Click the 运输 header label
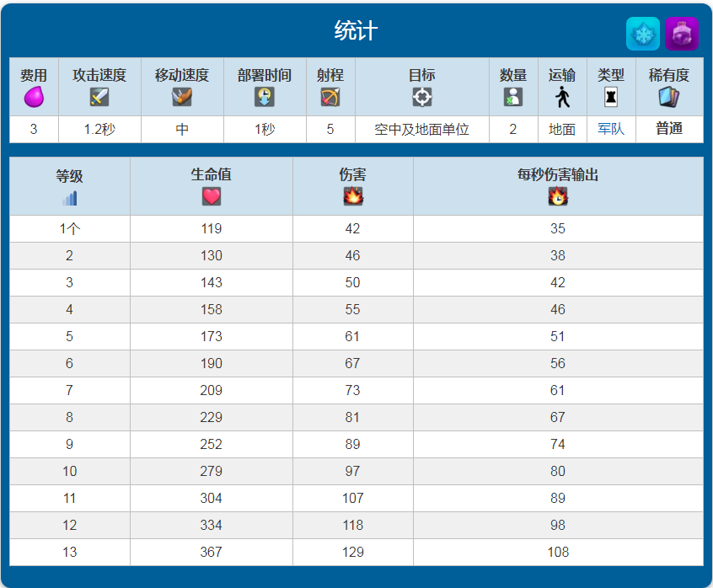Image resolution: width=713 pixels, height=588 pixels. 562,75
